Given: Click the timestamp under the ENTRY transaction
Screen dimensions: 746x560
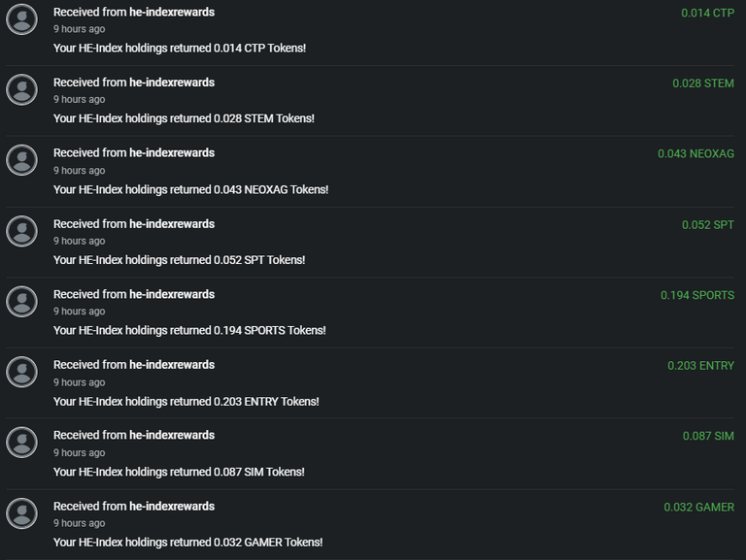Looking at the screenshot, I should [79, 382].
